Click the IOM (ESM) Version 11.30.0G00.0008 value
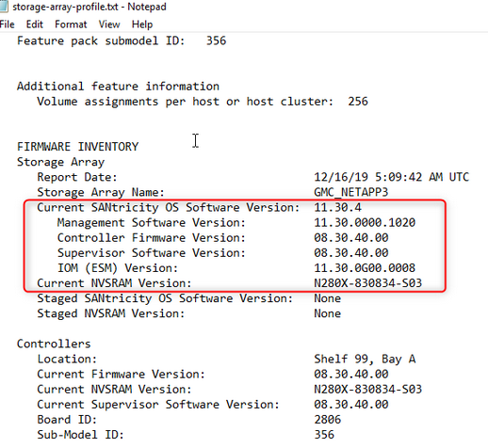488x448 pixels. pyautogui.click(x=365, y=268)
